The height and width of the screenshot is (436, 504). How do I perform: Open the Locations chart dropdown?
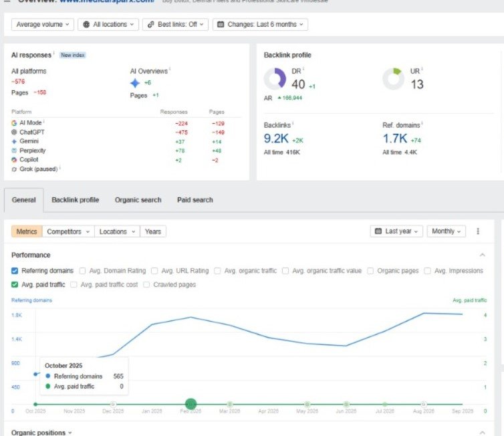pyautogui.click(x=118, y=231)
